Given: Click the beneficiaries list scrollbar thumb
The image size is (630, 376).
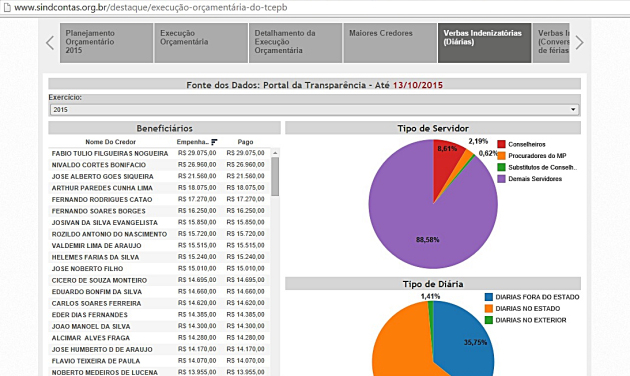Looking at the screenshot, I should point(275,177).
